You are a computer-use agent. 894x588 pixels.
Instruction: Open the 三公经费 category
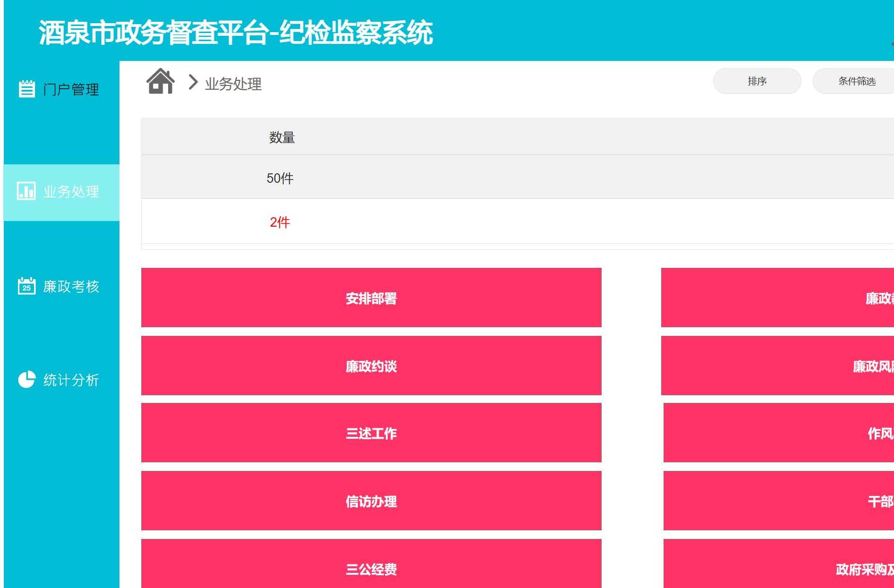pos(371,568)
